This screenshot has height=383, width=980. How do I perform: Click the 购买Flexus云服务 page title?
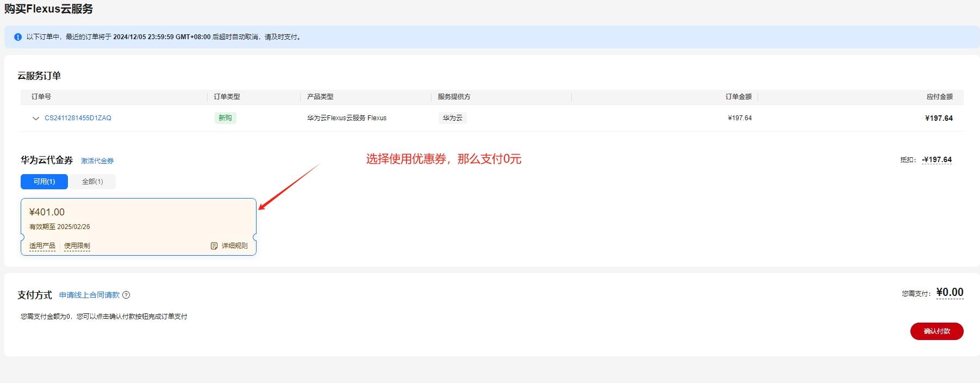(x=49, y=9)
